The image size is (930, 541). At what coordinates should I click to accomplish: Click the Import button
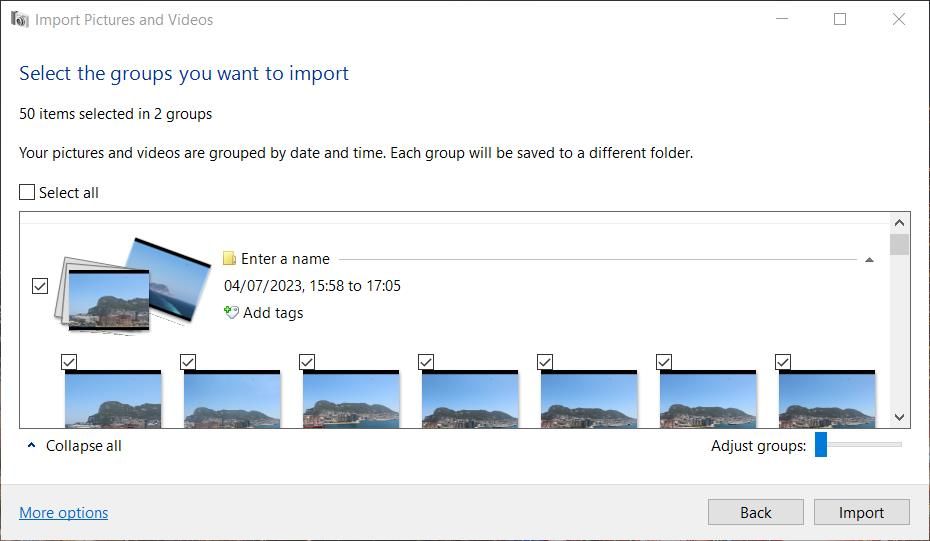(861, 512)
